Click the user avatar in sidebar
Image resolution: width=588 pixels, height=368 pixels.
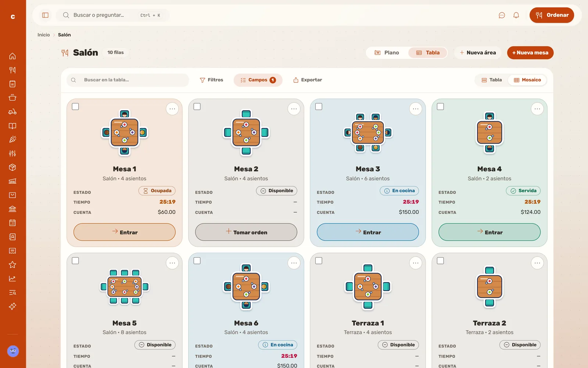[13, 351]
